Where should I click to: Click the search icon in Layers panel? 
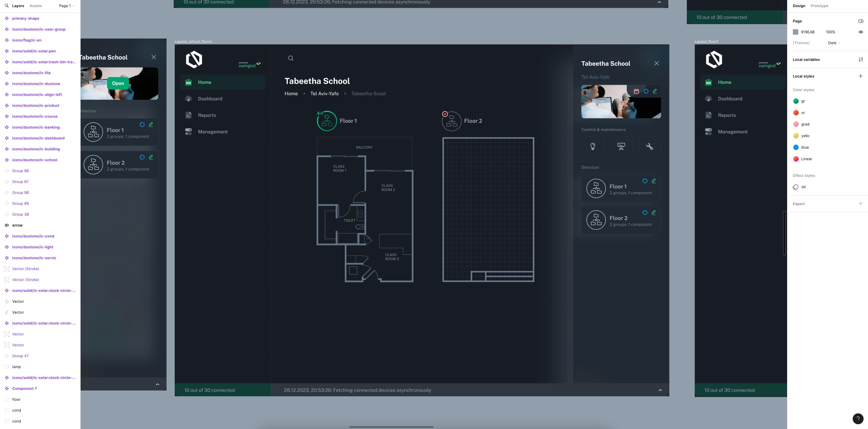coord(6,6)
